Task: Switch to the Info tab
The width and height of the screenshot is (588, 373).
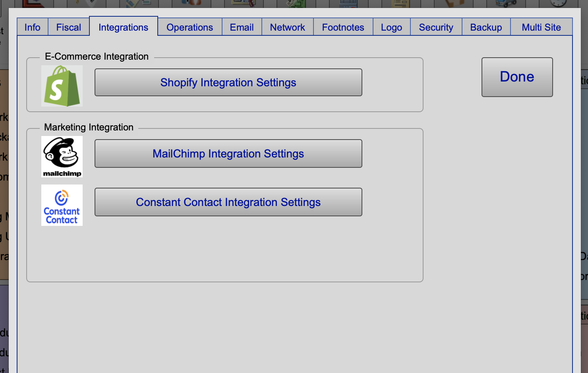Action: click(x=33, y=27)
